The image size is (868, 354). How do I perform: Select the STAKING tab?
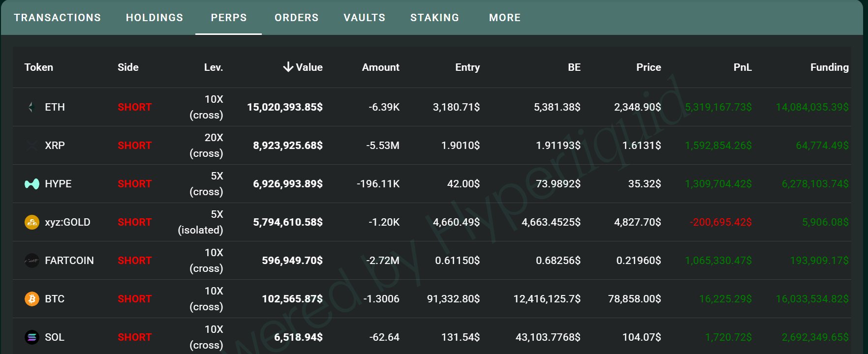click(x=434, y=18)
